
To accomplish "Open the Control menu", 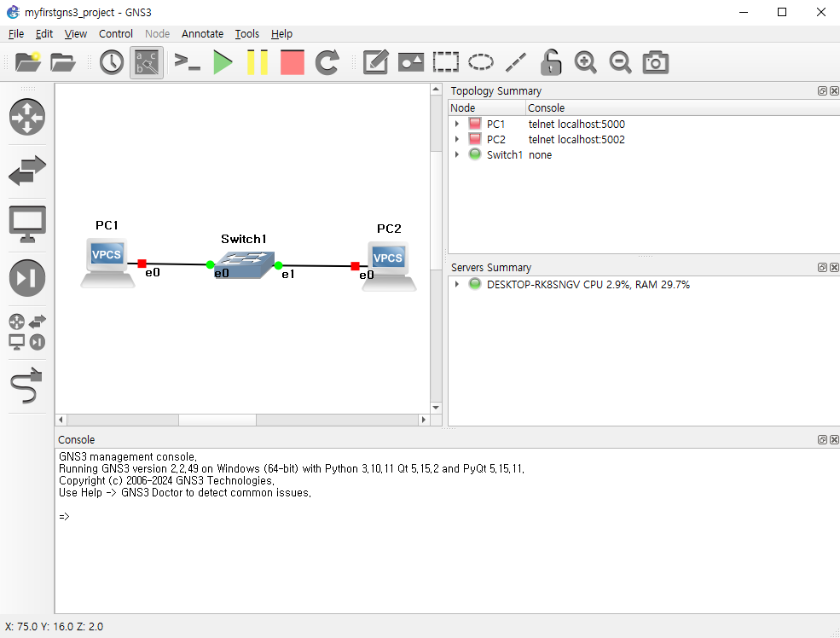I will 116,34.
